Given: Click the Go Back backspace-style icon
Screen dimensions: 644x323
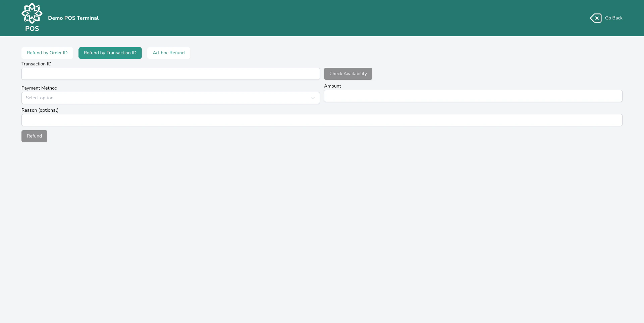Looking at the screenshot, I should point(596,18).
